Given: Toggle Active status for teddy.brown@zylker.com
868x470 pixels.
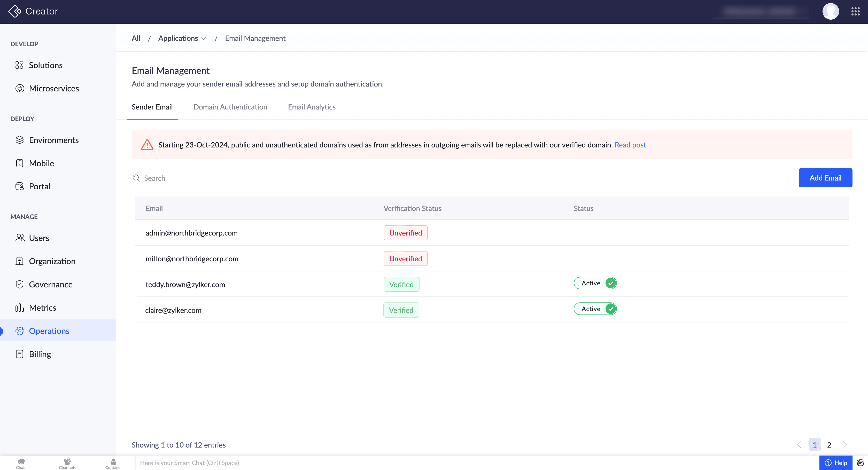Looking at the screenshot, I should (595, 283).
